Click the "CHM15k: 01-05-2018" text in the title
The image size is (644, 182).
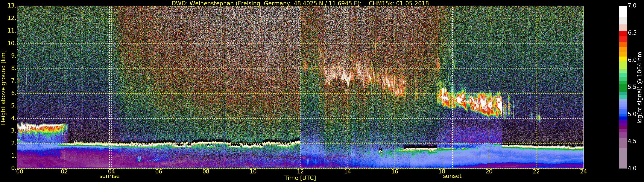(399, 3)
